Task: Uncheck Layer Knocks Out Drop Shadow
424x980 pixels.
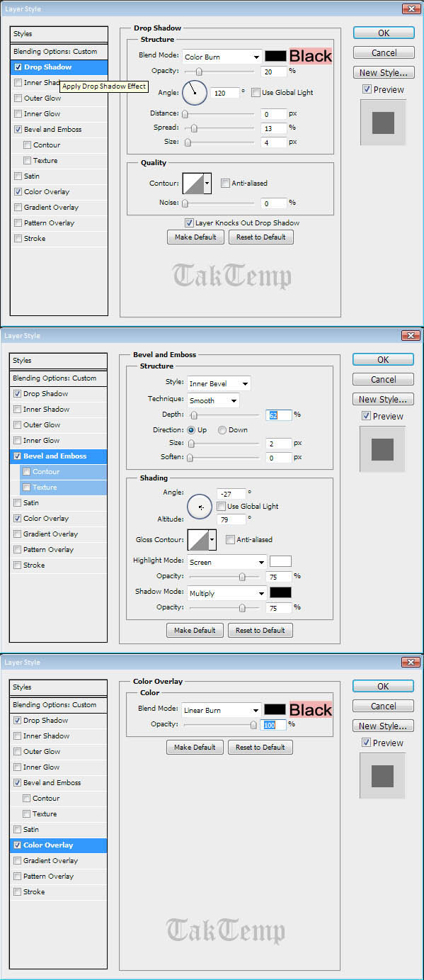Action: tap(189, 223)
